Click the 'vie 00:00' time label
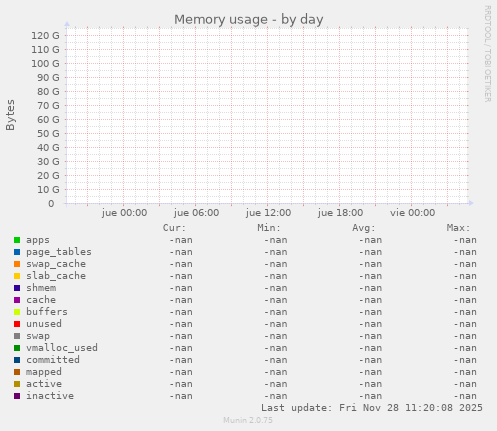The height and width of the screenshot is (431, 497). (x=413, y=213)
